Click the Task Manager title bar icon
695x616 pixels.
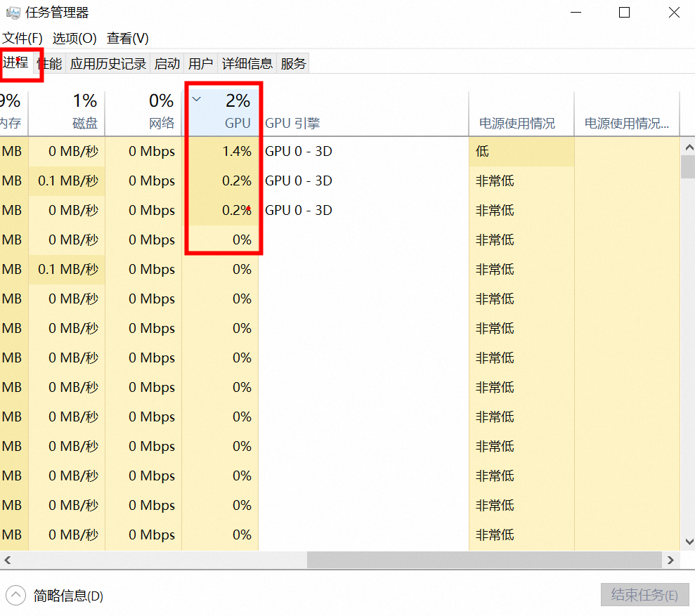click(x=13, y=13)
